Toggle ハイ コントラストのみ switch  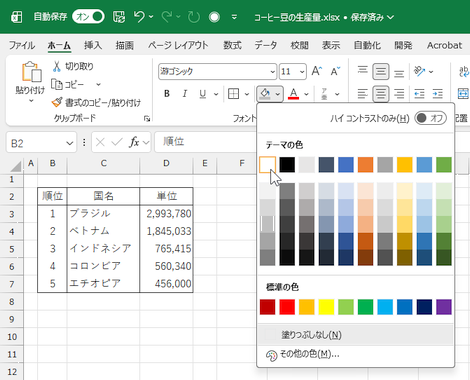[430, 118]
